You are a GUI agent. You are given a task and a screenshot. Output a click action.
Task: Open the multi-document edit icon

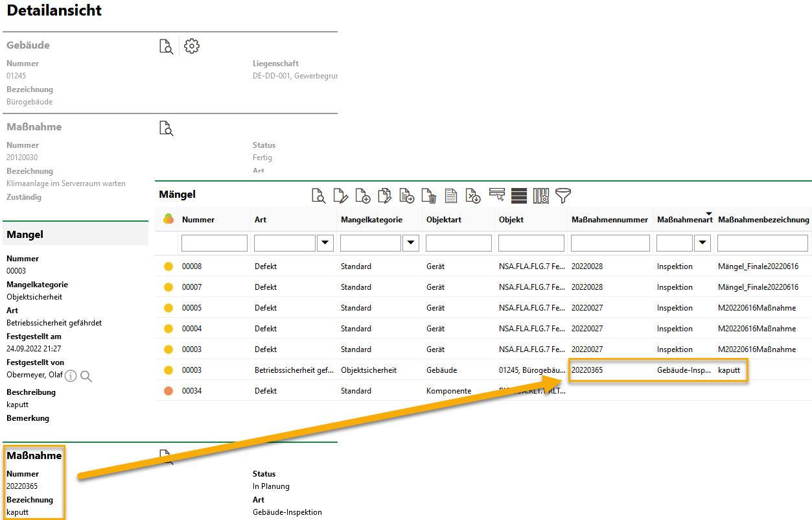point(384,195)
